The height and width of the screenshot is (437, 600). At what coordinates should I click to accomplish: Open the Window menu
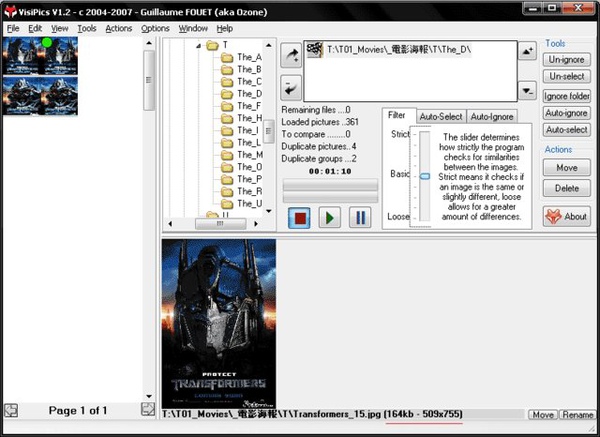pos(193,28)
